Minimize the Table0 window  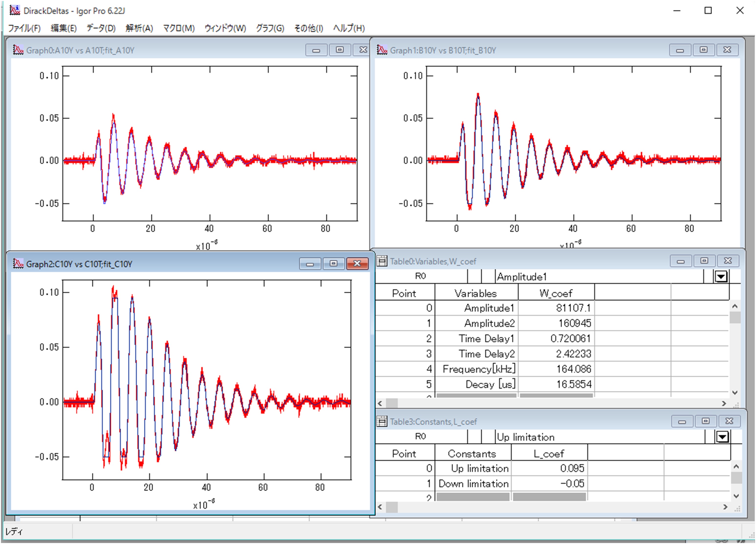tap(681, 261)
